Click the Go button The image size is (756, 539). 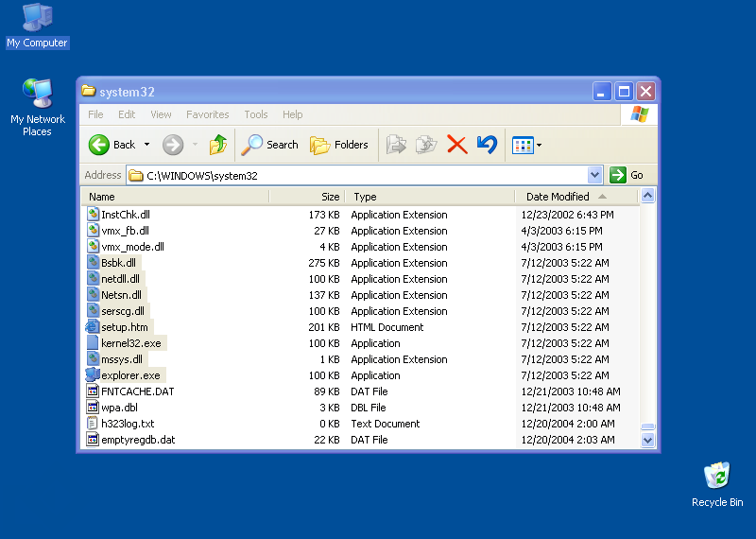pyautogui.click(x=627, y=175)
